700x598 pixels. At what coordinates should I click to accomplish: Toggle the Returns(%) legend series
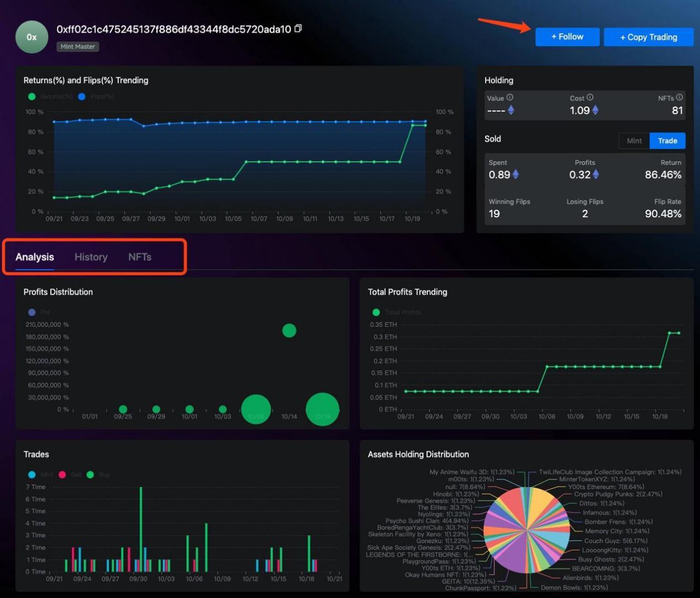51,97
